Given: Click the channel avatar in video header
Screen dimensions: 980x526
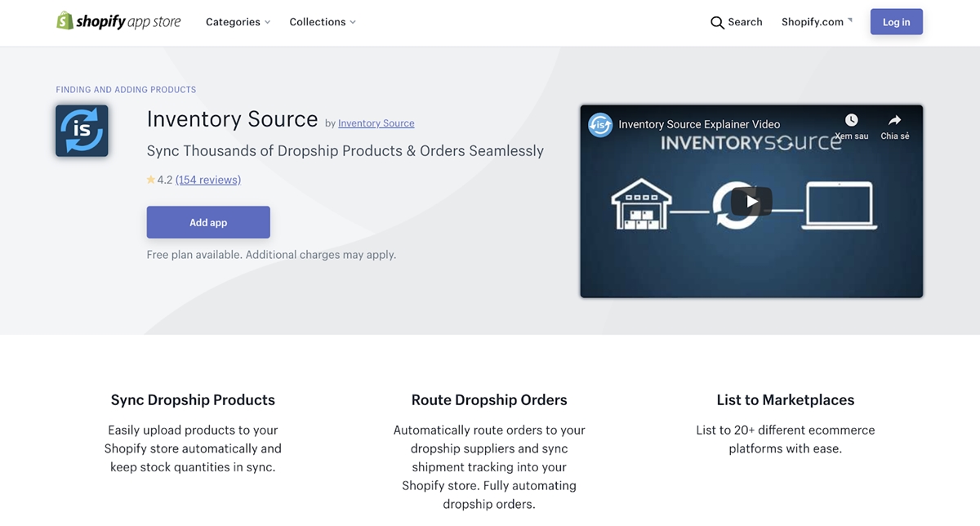Looking at the screenshot, I should (x=600, y=125).
